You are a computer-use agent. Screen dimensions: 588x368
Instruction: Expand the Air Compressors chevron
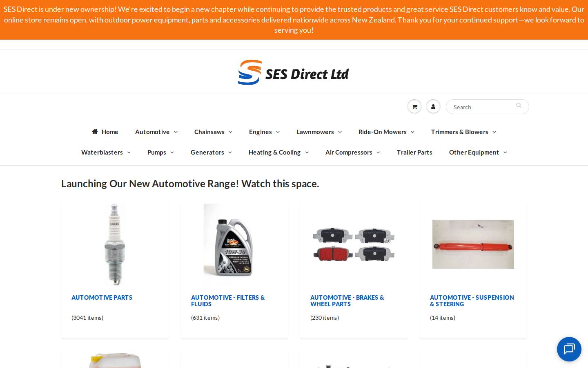378,153
